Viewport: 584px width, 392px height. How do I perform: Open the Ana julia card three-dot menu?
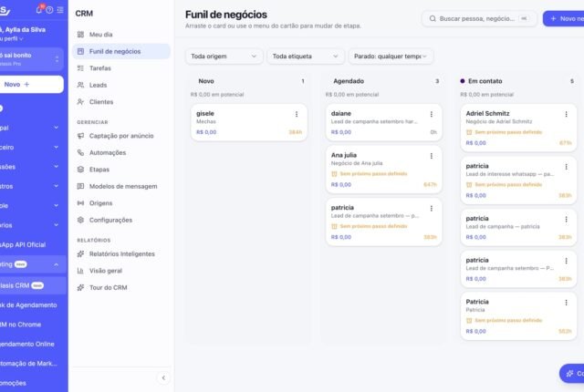[x=432, y=156]
